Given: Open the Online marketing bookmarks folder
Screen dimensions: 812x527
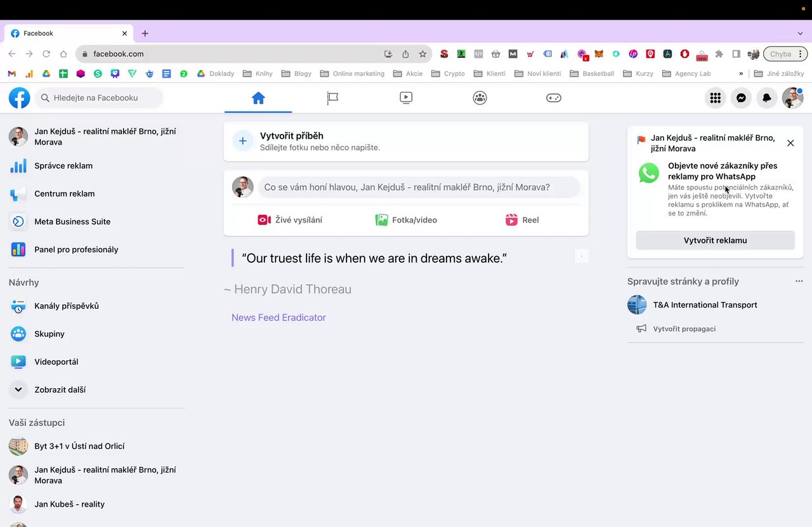Looking at the screenshot, I should pyautogui.click(x=352, y=74).
